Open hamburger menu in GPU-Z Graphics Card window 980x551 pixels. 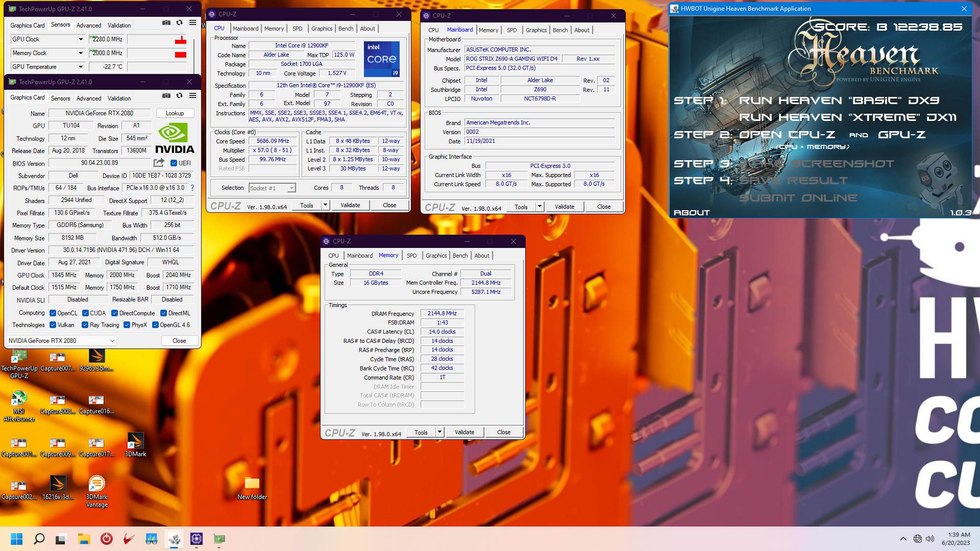[192, 95]
